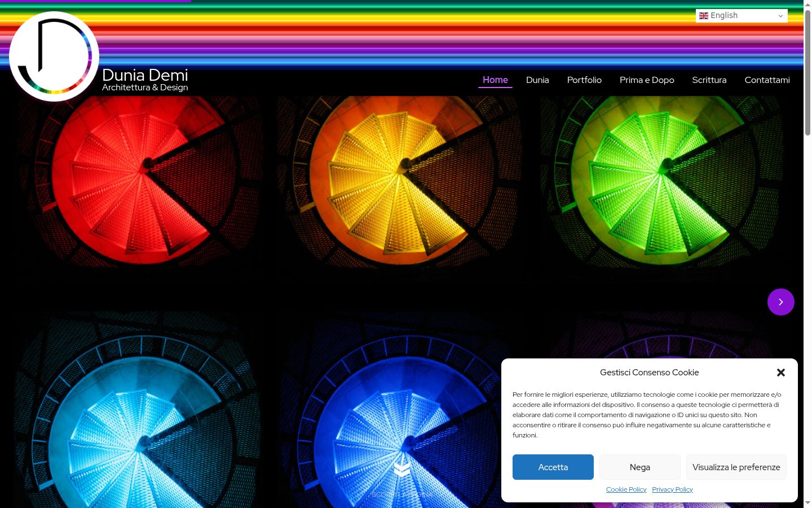Open the Dunia menu page

[x=537, y=80]
